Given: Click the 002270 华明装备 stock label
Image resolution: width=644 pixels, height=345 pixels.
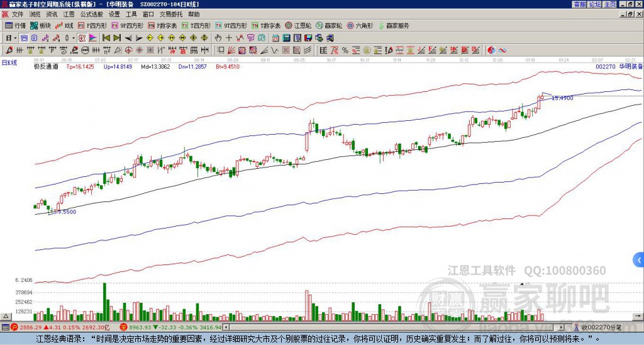Looking at the screenshot, I should point(619,66).
